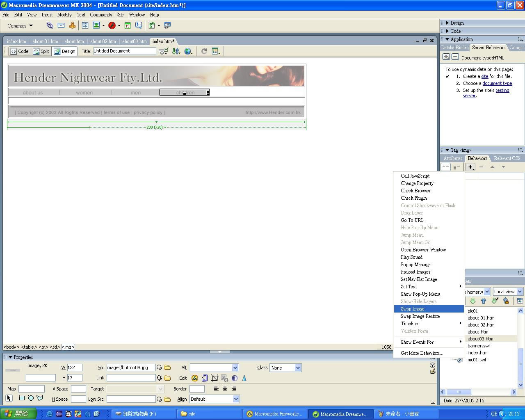This screenshot has width=525, height=420.
Task: Browse for Src file folder icon
Action: click(x=167, y=367)
